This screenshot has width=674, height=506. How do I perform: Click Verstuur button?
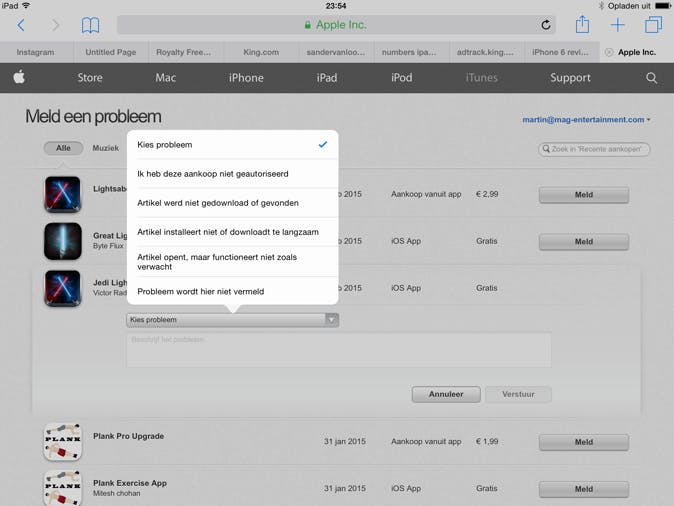(x=518, y=394)
